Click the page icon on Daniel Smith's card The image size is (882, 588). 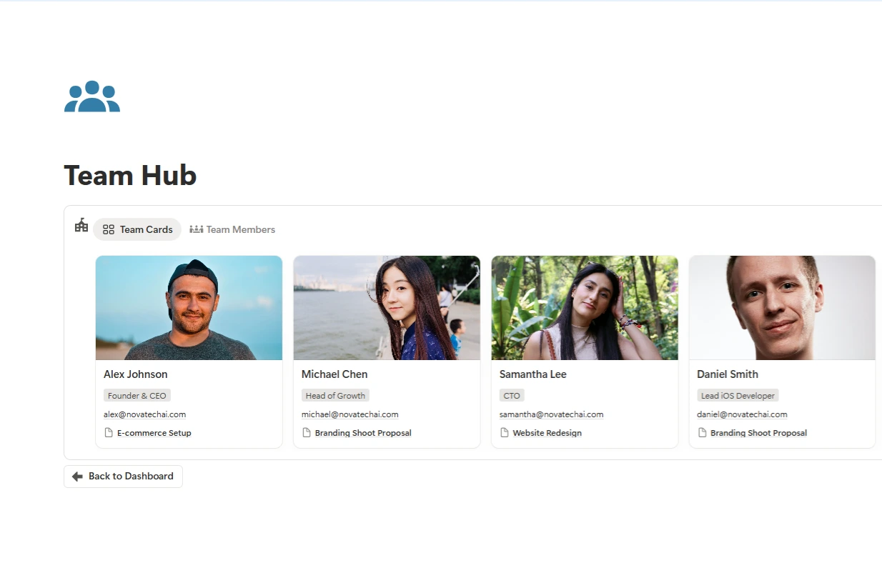coord(703,432)
